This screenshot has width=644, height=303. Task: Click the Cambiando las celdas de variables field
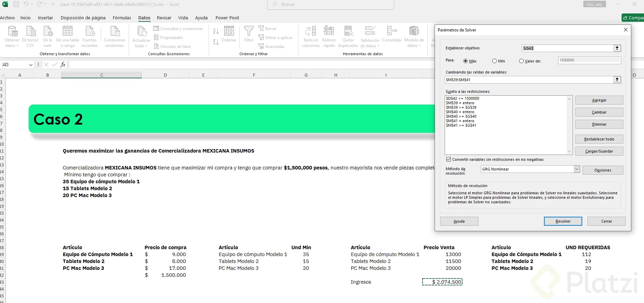(529, 80)
